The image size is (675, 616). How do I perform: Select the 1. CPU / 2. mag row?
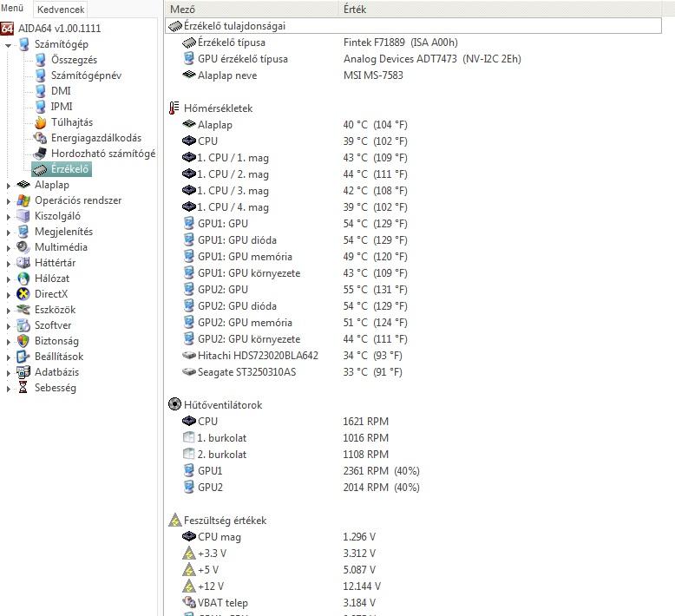413,174
